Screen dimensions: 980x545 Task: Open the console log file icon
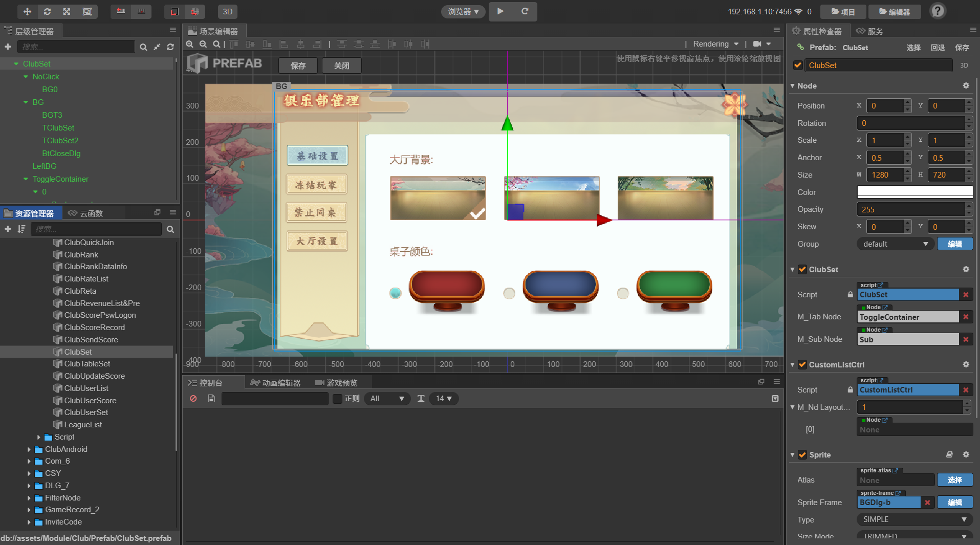(x=211, y=399)
